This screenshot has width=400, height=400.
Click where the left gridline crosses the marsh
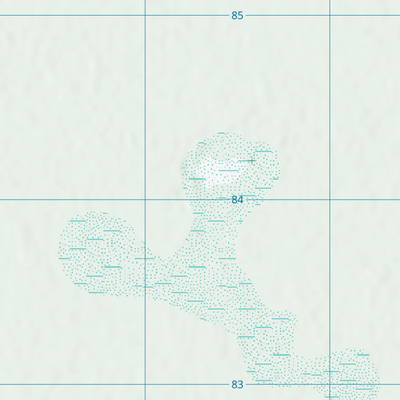click(x=145, y=270)
